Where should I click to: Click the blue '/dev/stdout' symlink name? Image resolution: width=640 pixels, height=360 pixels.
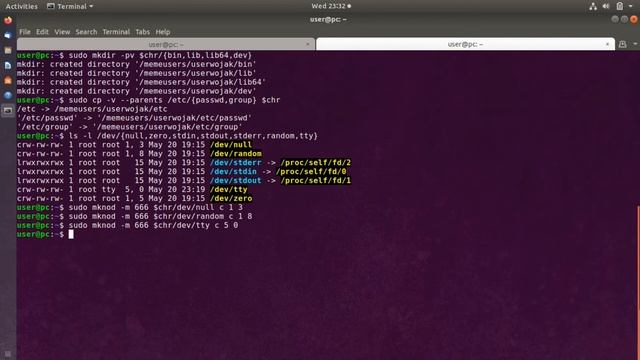pyautogui.click(x=236, y=181)
